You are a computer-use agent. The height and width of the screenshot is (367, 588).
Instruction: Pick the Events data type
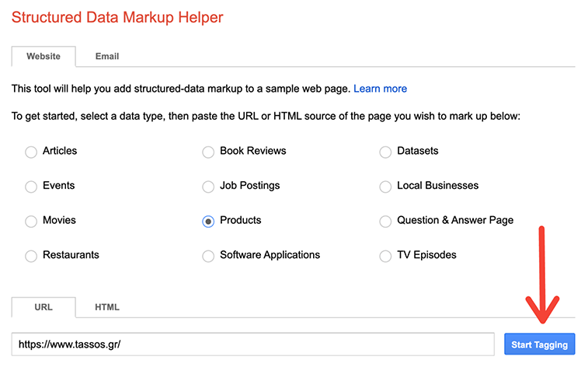pyautogui.click(x=31, y=187)
